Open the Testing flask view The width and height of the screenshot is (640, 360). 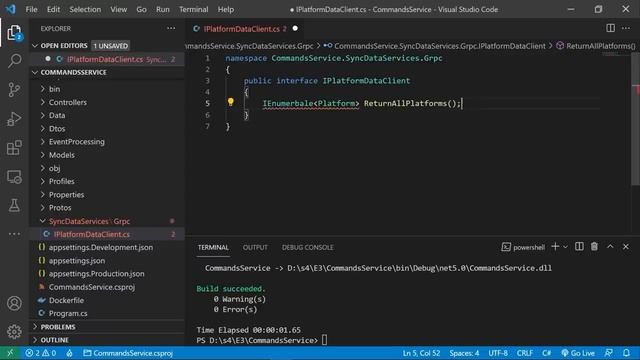click(x=14, y=205)
